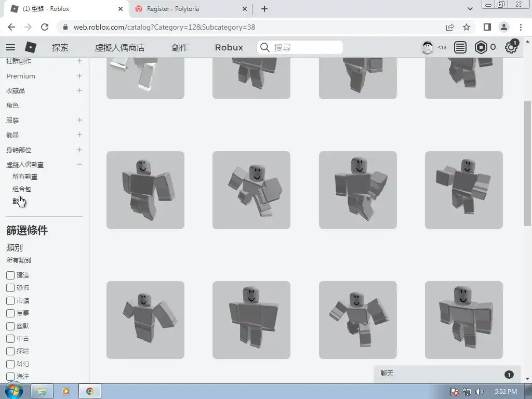Expand the 社群創作 category

79,61
